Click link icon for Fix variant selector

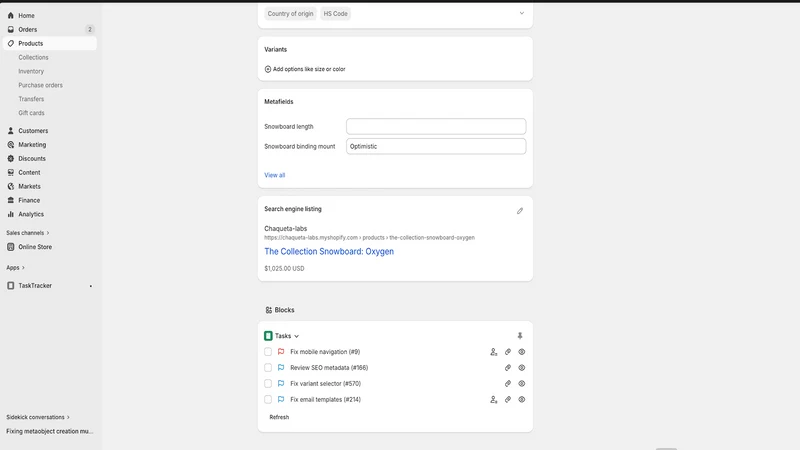point(508,384)
